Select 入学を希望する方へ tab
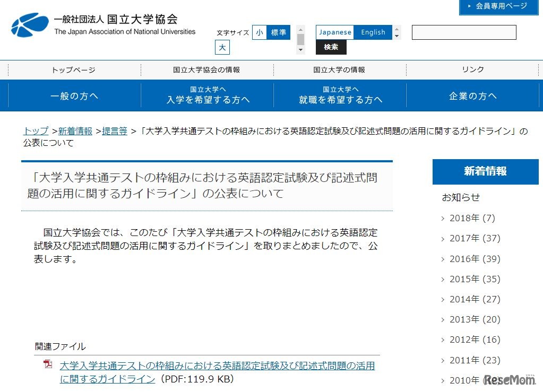This screenshot has width=543, height=392. pyautogui.click(x=208, y=95)
